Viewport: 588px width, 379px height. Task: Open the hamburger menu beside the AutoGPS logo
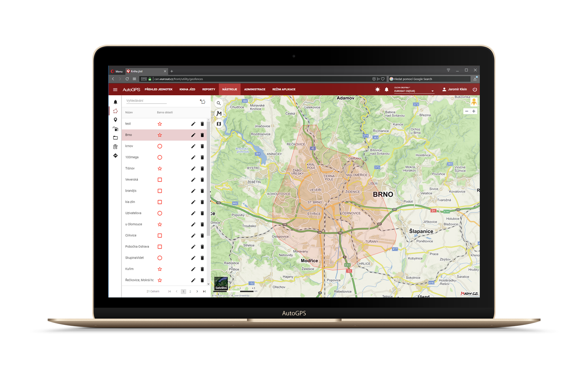pos(115,90)
